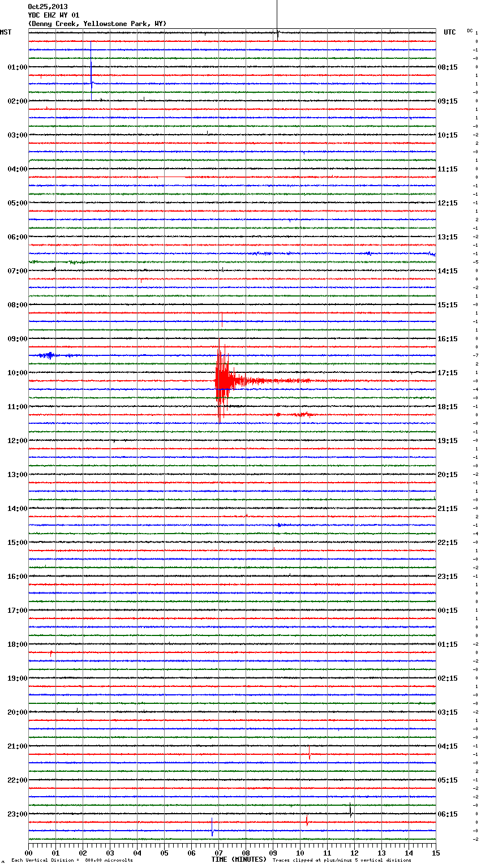Select the 18:00 MST time label
Viewport: 481px width, 868px height.
coord(18,644)
